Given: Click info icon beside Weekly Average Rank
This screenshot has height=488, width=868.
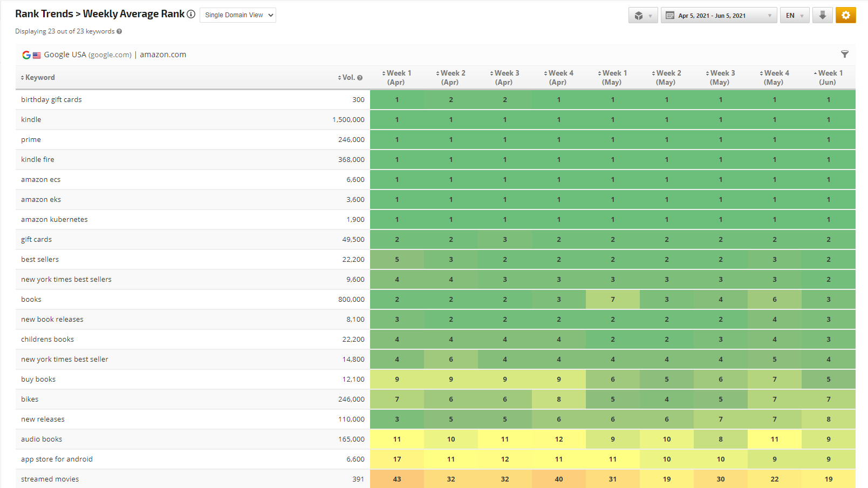Looking at the screenshot, I should [x=191, y=14].
